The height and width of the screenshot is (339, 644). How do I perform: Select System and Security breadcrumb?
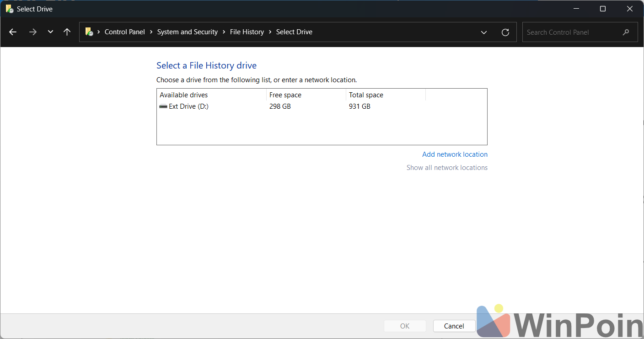coord(188,32)
